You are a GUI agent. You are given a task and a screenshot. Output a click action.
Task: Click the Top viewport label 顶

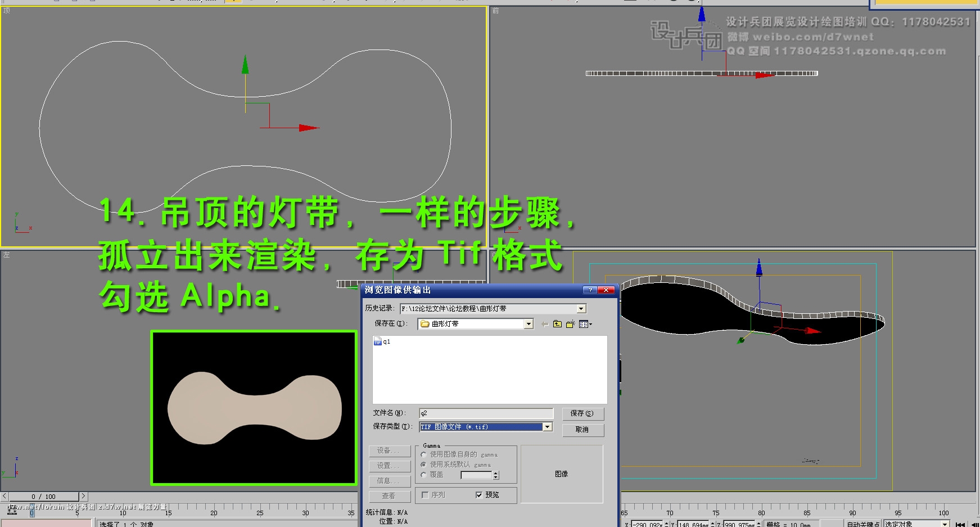click(7, 11)
